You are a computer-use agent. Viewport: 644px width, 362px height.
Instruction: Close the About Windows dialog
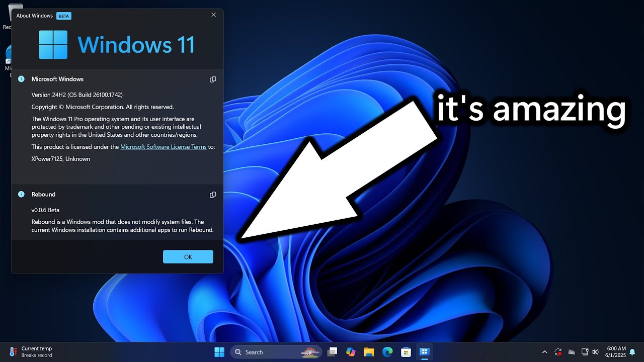tap(213, 15)
